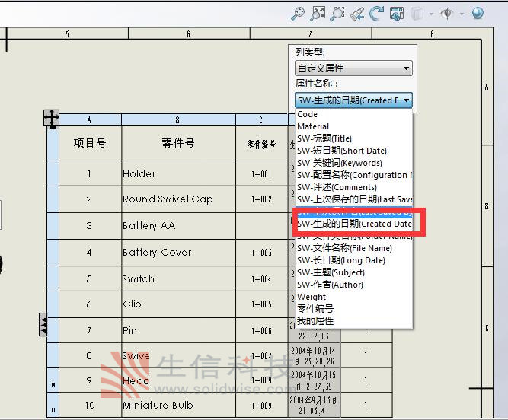Image resolution: width=508 pixels, height=420 pixels.
Task: Click the date cell in Miniature Bulb row
Action: coord(314,405)
